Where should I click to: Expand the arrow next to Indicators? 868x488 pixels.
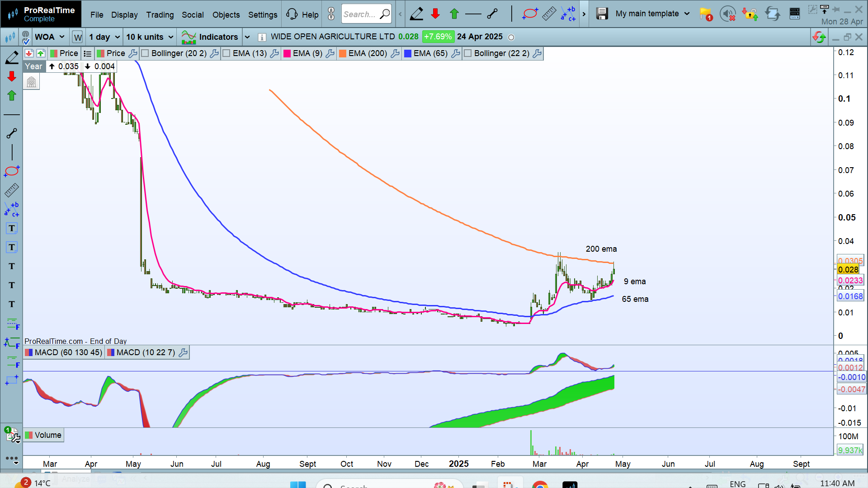247,37
